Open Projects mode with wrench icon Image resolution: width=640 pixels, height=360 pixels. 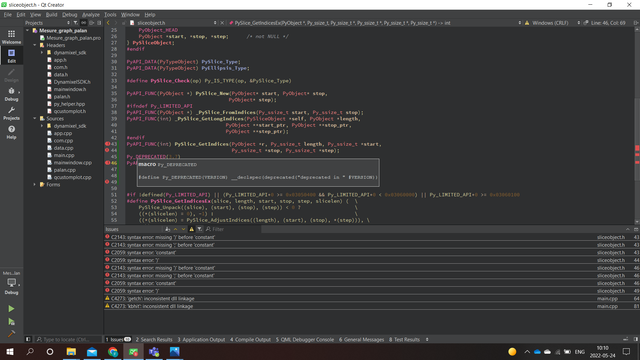pos(11,113)
